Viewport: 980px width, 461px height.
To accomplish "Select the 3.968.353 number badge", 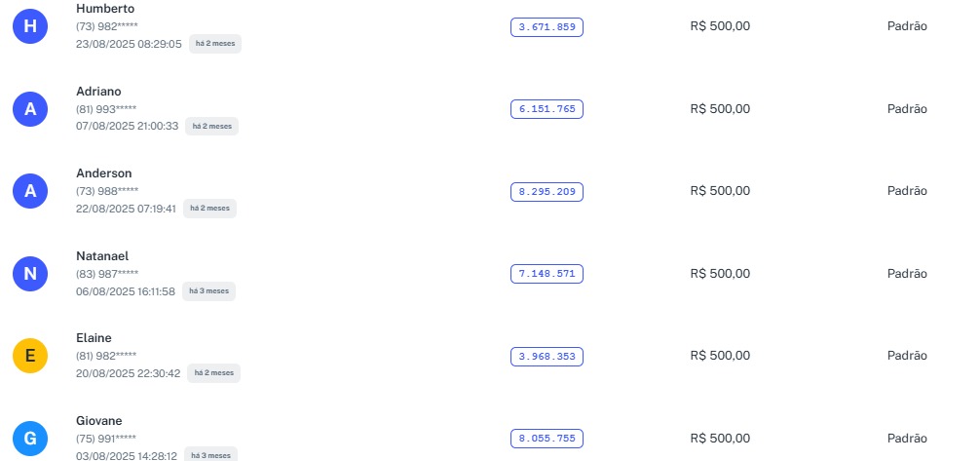I will tap(547, 357).
